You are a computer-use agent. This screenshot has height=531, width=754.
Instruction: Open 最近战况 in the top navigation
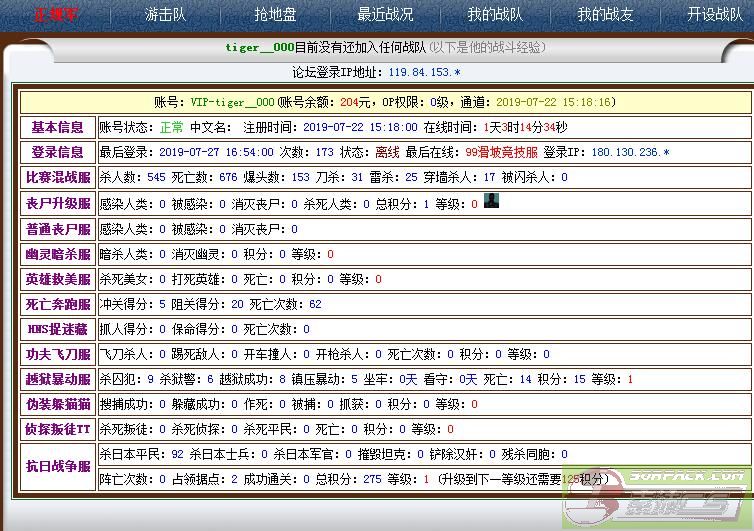[385, 15]
